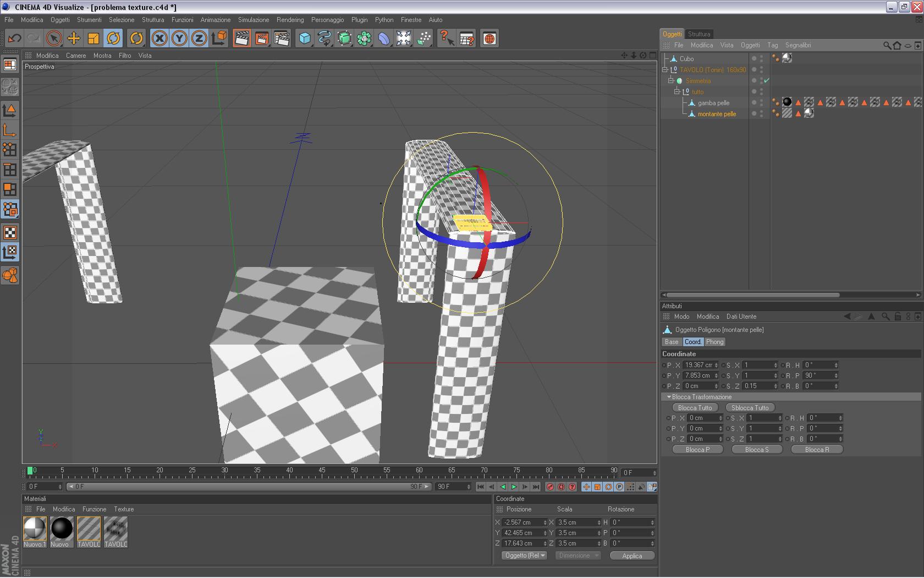Switch to the Struttura tab
Viewport: 924px width, 578px height.
pyautogui.click(x=699, y=34)
